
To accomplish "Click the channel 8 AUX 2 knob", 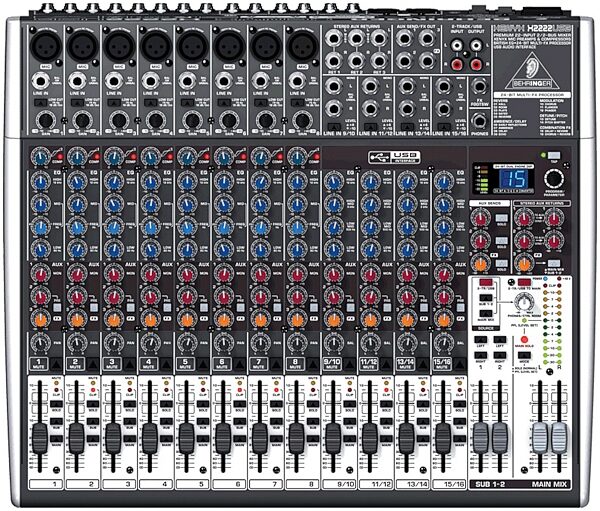I will pos(297,297).
